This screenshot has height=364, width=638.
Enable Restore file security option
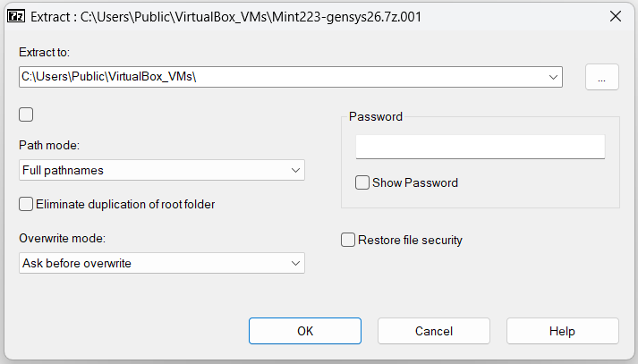[348, 240]
